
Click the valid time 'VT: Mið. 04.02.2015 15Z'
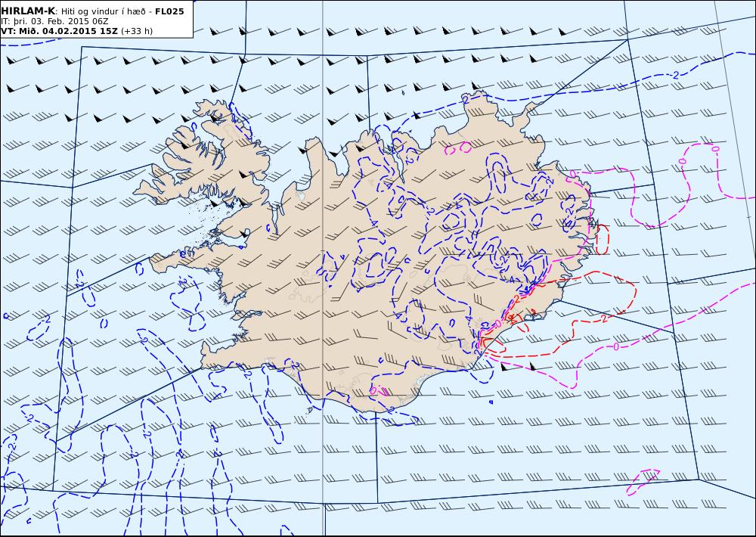click(x=59, y=31)
